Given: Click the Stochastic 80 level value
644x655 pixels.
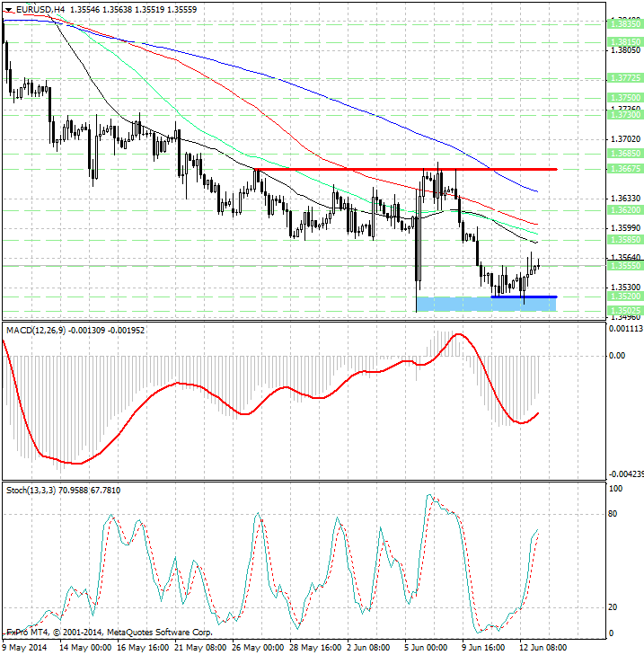Looking at the screenshot, I should (x=613, y=514).
